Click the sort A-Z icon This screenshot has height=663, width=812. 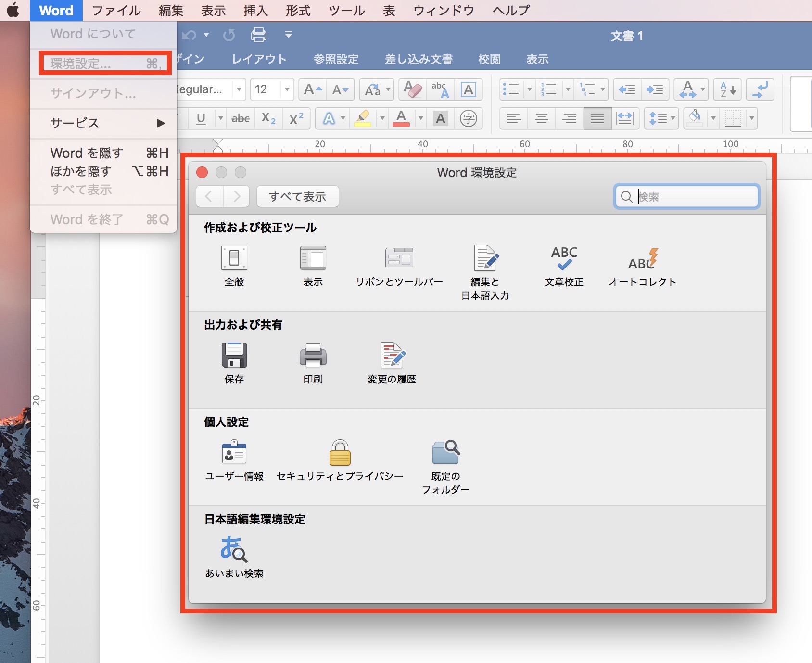click(727, 89)
